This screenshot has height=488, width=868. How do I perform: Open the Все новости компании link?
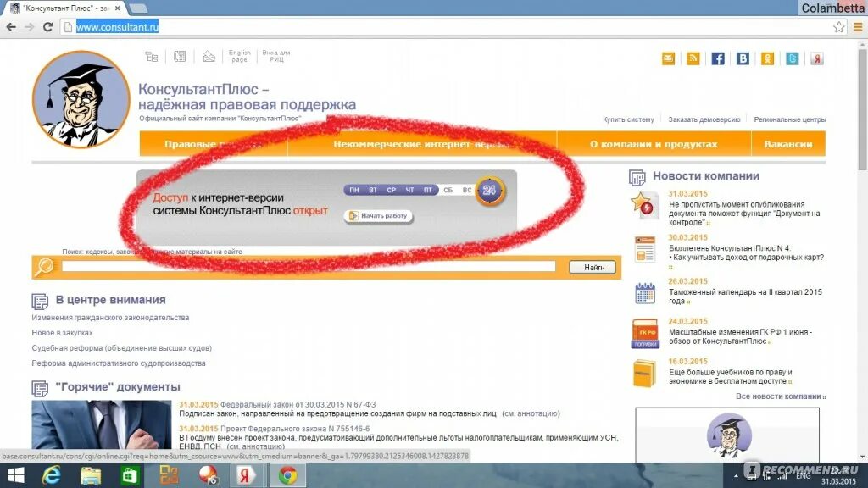pyautogui.click(x=780, y=396)
